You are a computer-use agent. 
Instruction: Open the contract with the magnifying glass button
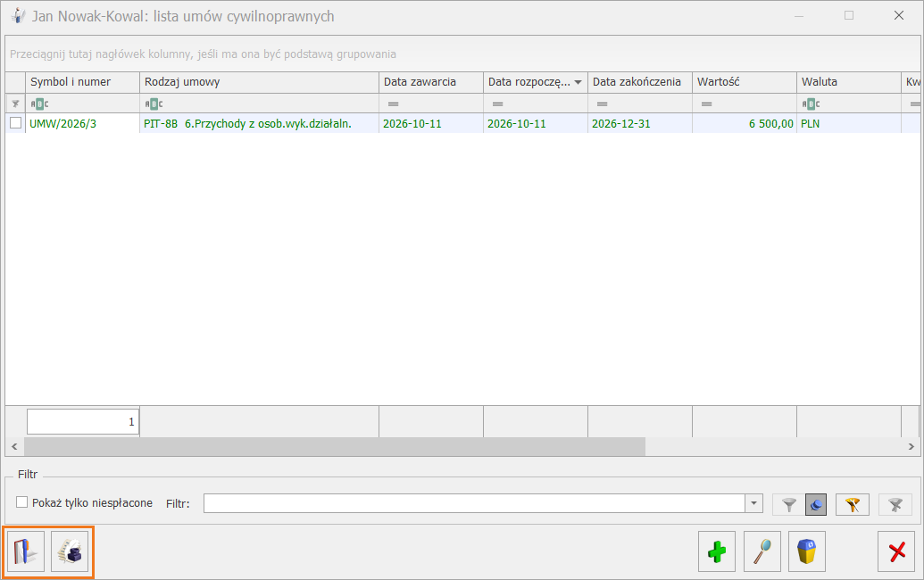[762, 551]
